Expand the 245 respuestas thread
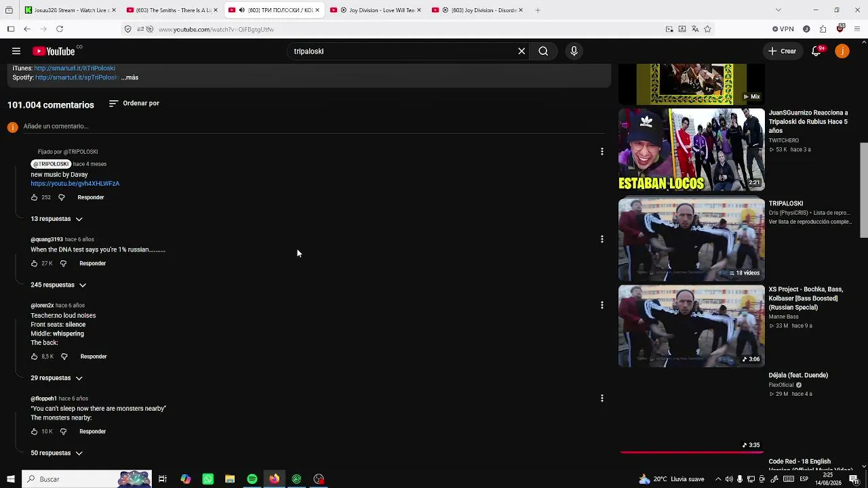The image size is (868, 488). (58, 285)
